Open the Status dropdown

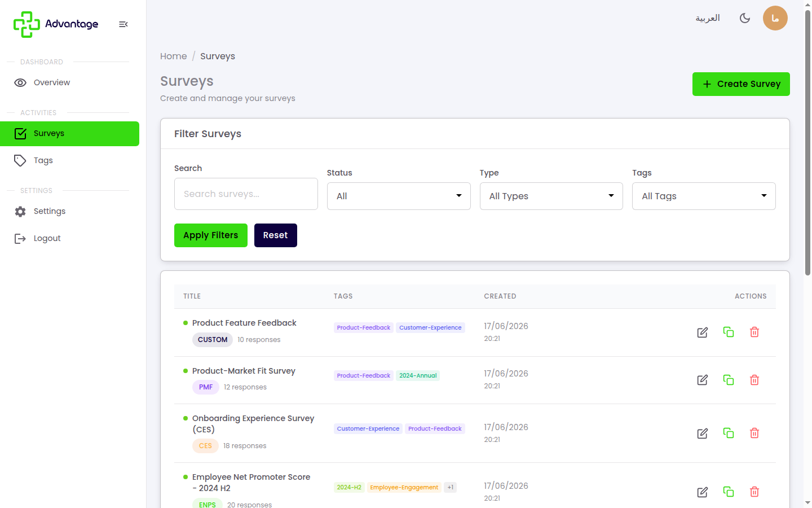click(x=399, y=196)
